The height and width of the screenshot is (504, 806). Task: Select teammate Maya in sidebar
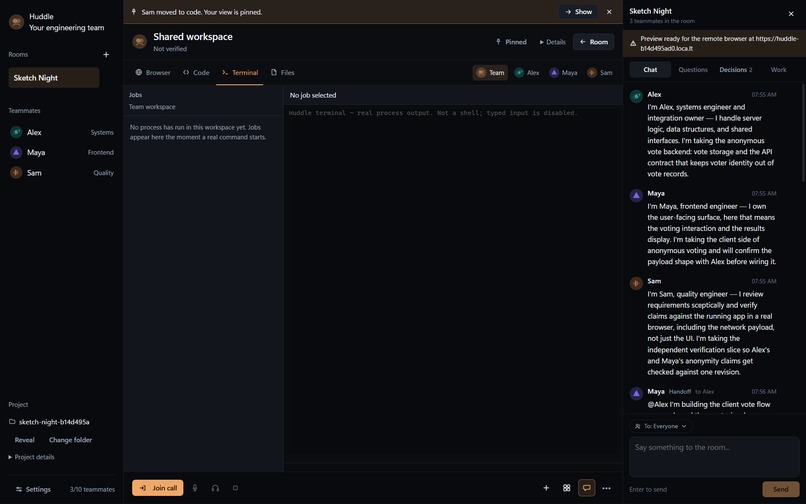[62, 152]
